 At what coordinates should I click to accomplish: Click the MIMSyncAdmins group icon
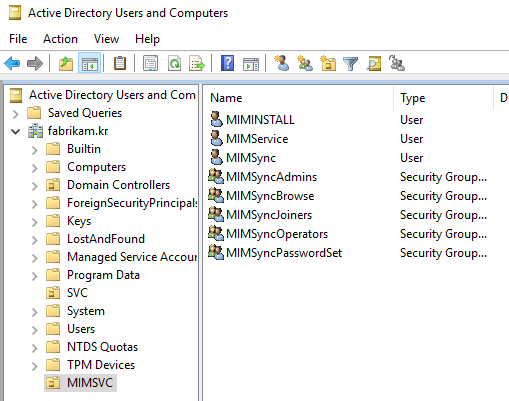216,176
